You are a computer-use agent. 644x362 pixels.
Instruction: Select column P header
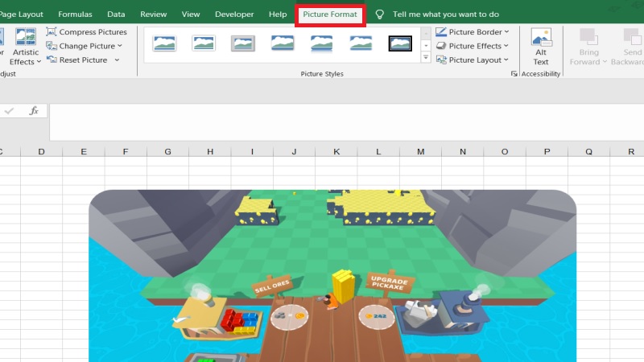pos(547,151)
